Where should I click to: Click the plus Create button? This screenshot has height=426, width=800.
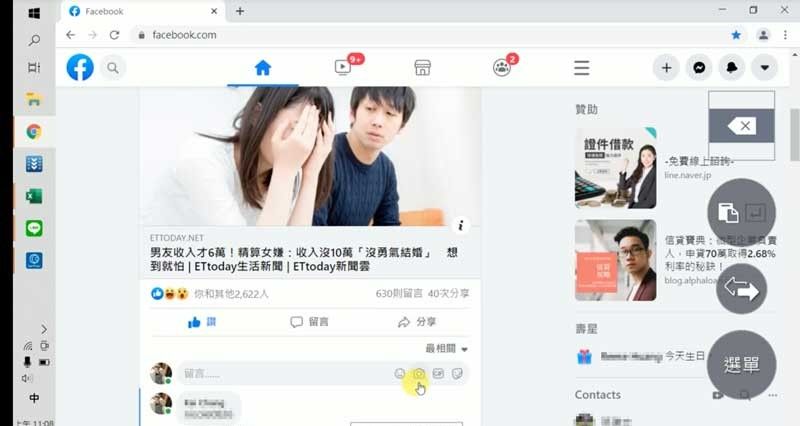(667, 68)
